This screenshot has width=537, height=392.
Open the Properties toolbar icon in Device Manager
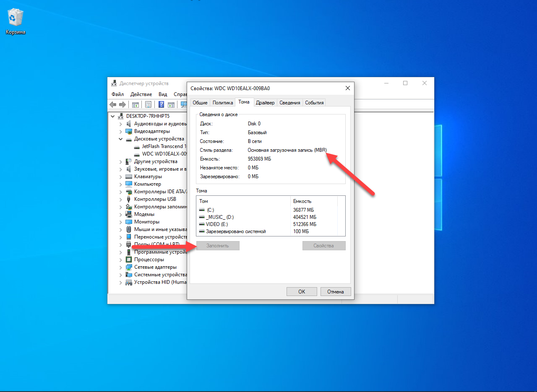click(148, 104)
